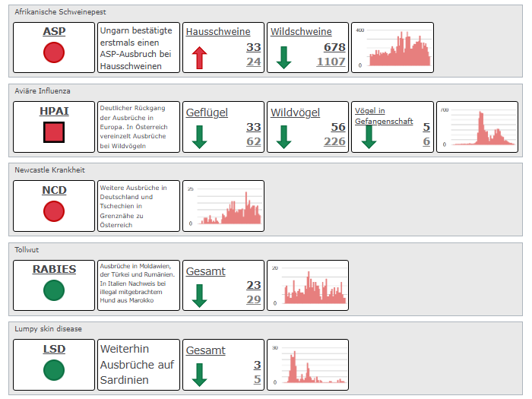Click the green circle status under RABIES
The width and height of the screenshot is (532, 399).
point(54,290)
